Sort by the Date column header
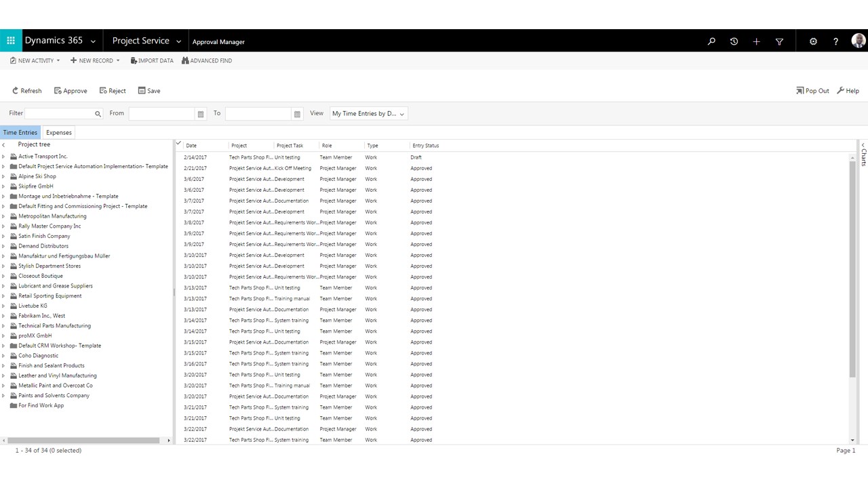This screenshot has height=488, width=868. point(191,146)
